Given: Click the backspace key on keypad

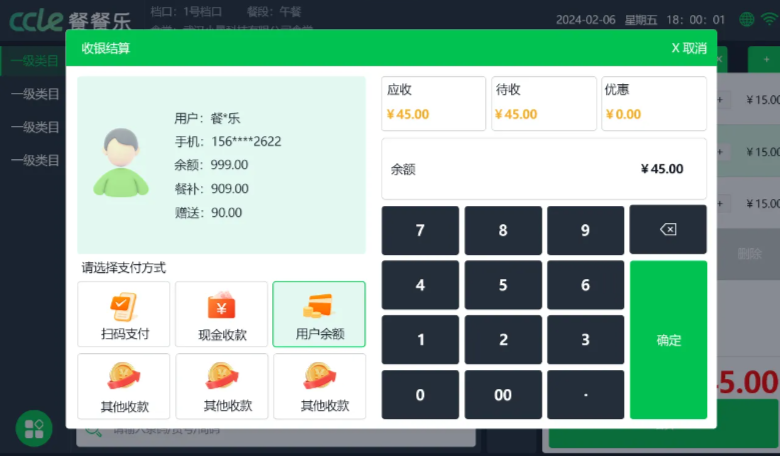Looking at the screenshot, I should (667, 230).
